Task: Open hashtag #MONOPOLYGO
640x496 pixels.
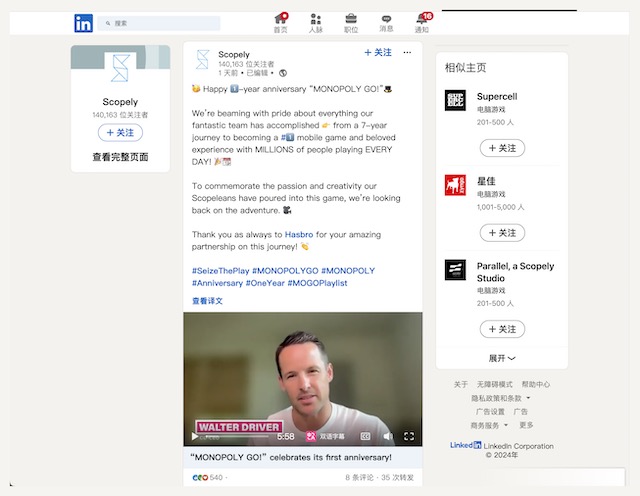Action: (x=285, y=271)
